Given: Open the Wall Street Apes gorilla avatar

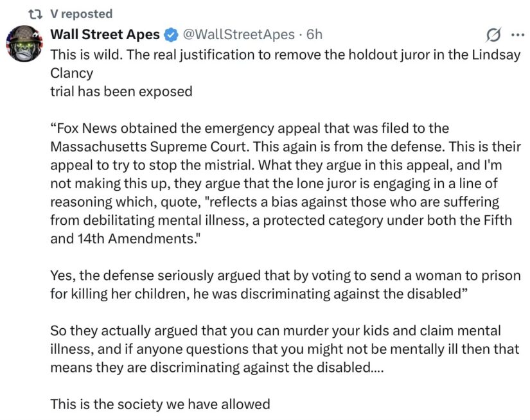Looking at the screenshot, I should point(24,44).
